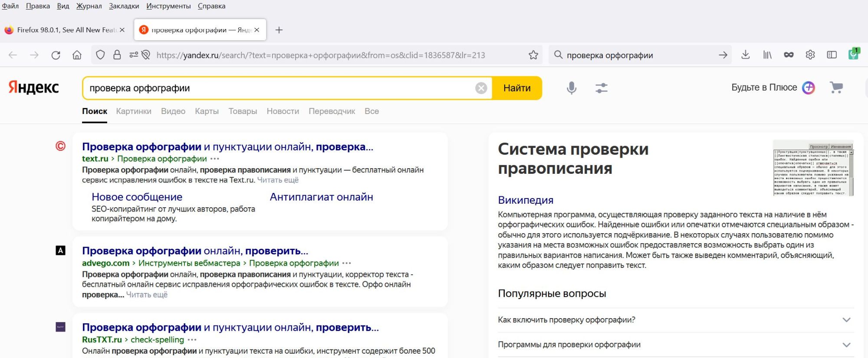Image resolution: width=868 pixels, height=358 pixels.
Task: Open the Downloads panel
Action: [x=746, y=55]
